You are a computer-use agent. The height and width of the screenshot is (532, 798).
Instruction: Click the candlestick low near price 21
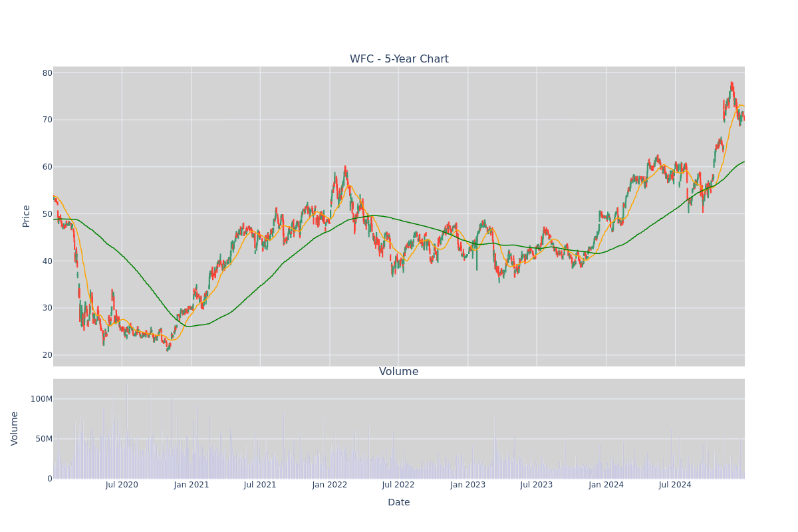[x=168, y=348]
